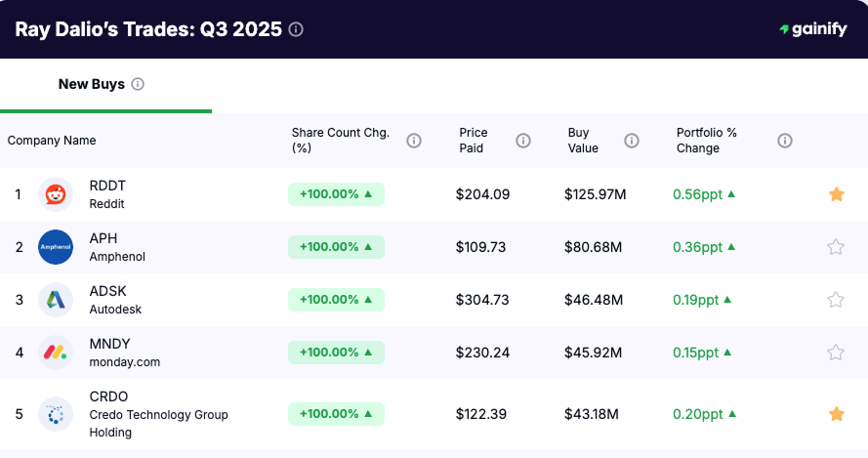The height and width of the screenshot is (458, 868).
Task: Click the 0.15ppt portfolio change
Action: [x=702, y=353]
